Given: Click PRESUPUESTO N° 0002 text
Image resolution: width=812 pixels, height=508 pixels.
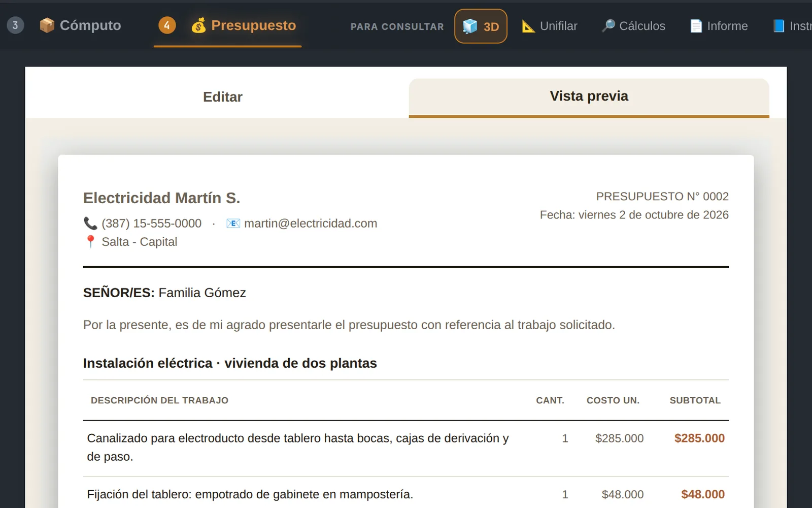Looking at the screenshot, I should [x=662, y=197].
